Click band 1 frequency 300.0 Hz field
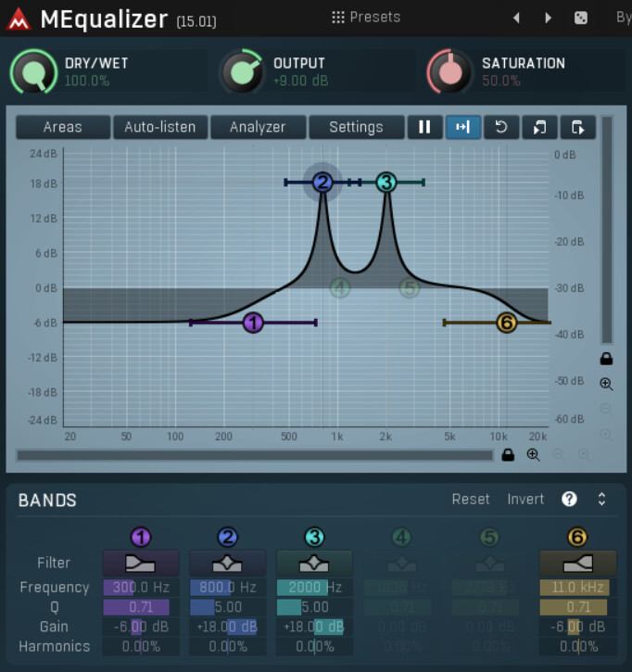The image size is (632, 672). pyautogui.click(x=141, y=587)
